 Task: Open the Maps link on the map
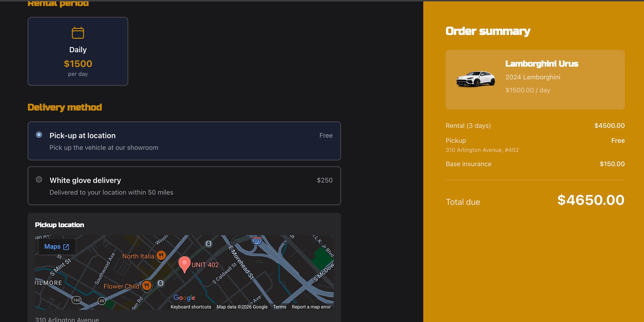pos(52,247)
